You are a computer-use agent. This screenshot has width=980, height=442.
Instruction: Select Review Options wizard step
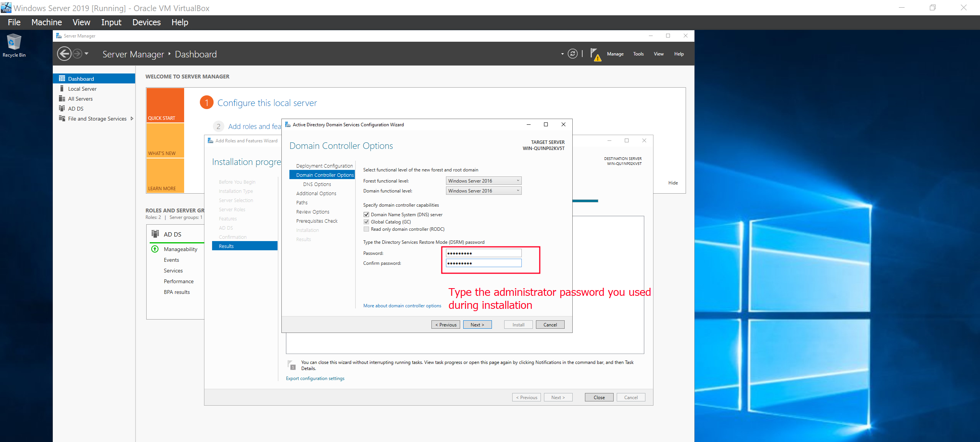[x=313, y=212]
